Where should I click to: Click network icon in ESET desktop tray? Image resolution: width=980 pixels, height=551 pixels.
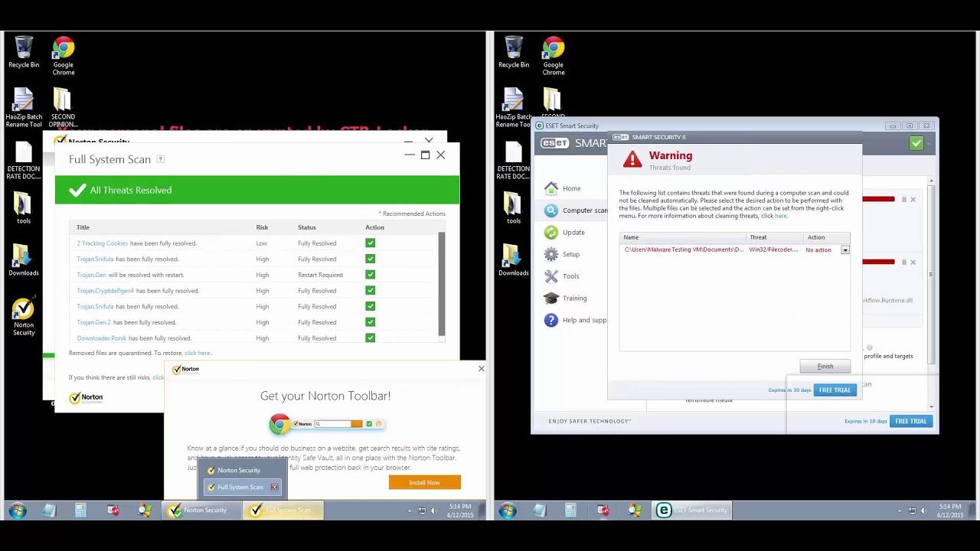coord(912,510)
